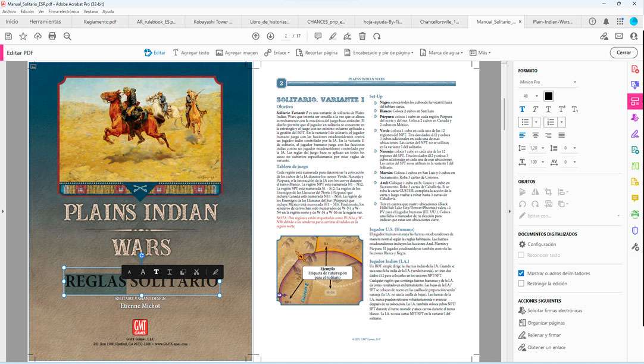Open the Configuración gear setting

click(537, 244)
